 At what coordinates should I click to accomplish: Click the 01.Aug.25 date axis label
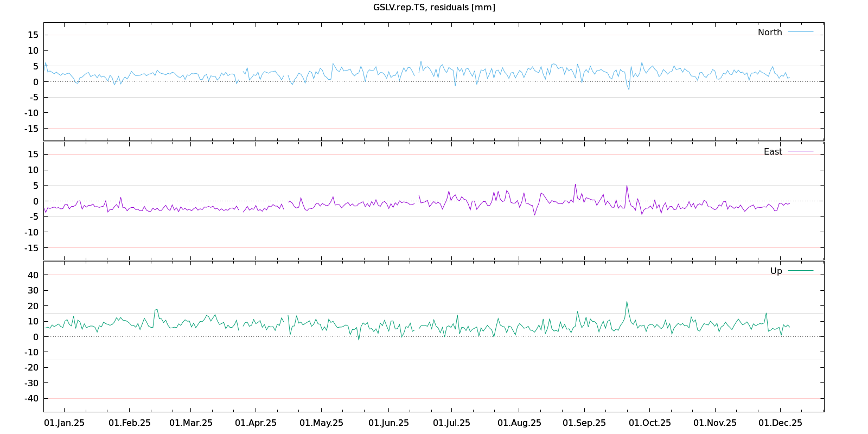(x=519, y=423)
